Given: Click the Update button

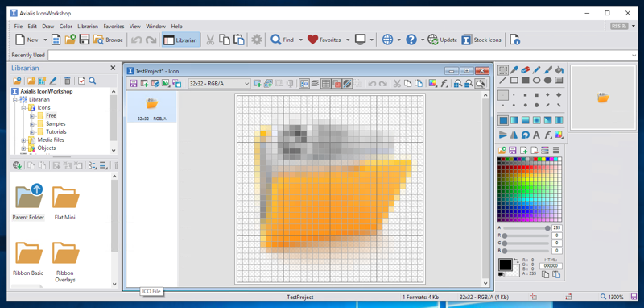Looking at the screenshot, I should point(442,40).
